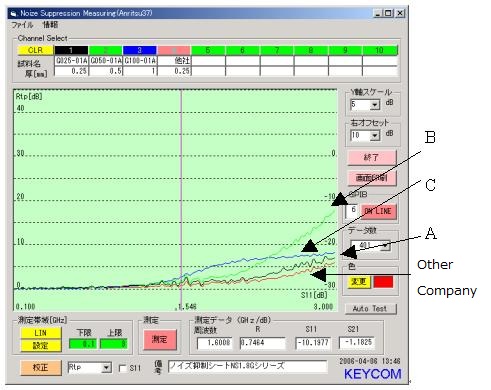Select green channel 10
Screen dimensions: 491x390
380,50
